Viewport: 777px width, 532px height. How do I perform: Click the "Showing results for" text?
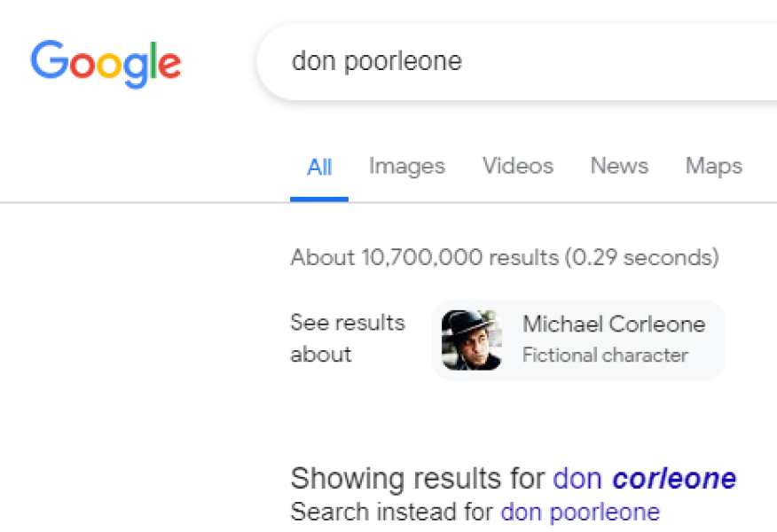417,479
